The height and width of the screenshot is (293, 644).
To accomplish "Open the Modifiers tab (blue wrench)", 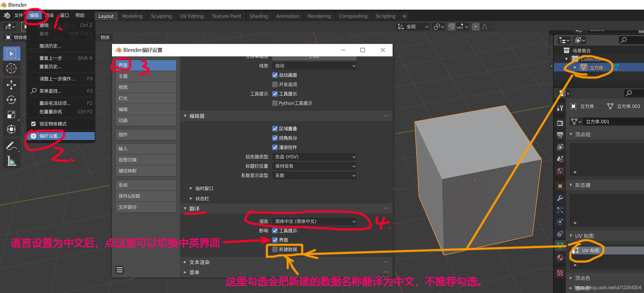I will pyautogui.click(x=560, y=198).
